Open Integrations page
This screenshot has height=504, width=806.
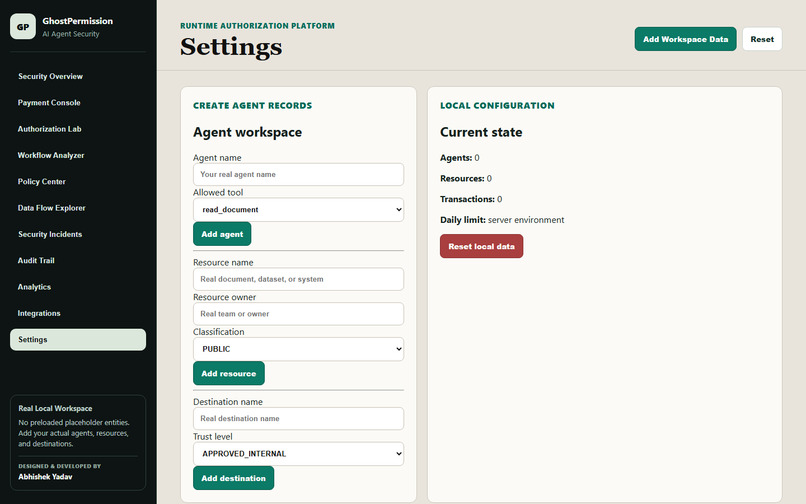(39, 313)
